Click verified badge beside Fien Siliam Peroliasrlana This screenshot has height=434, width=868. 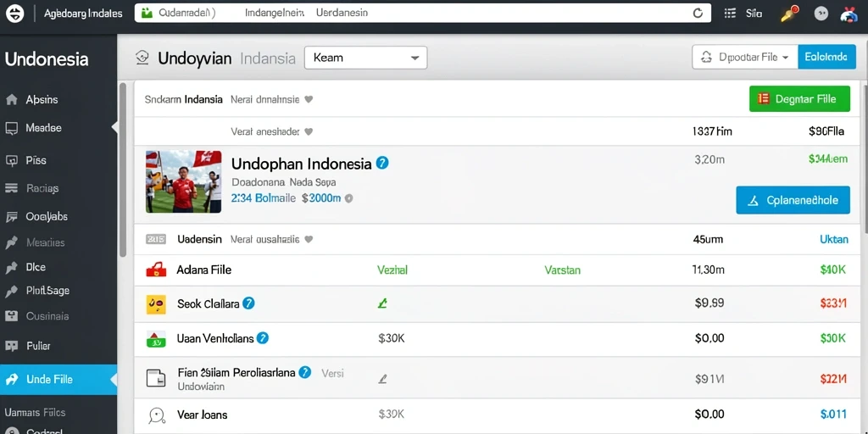click(304, 372)
